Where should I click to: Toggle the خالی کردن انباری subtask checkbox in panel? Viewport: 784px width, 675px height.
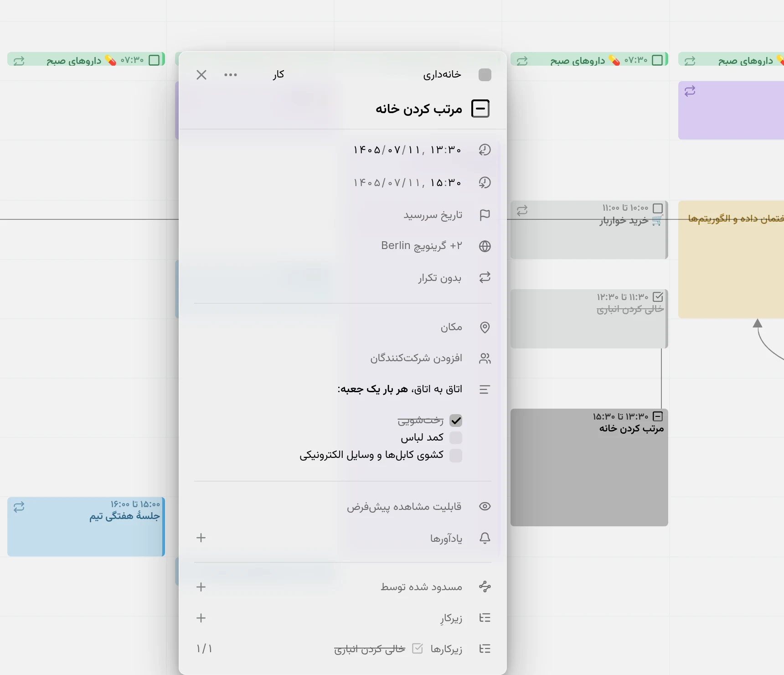418,648
